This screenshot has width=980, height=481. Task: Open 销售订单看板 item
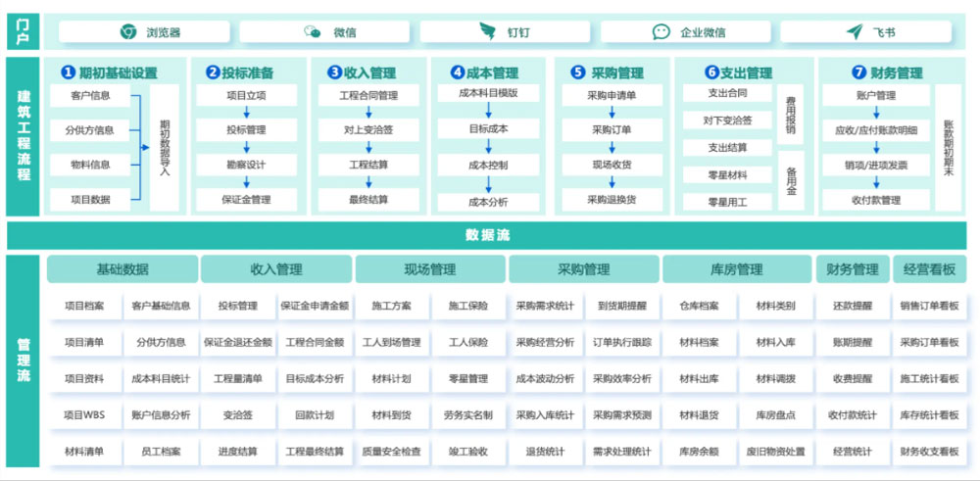pyautogui.click(x=929, y=306)
